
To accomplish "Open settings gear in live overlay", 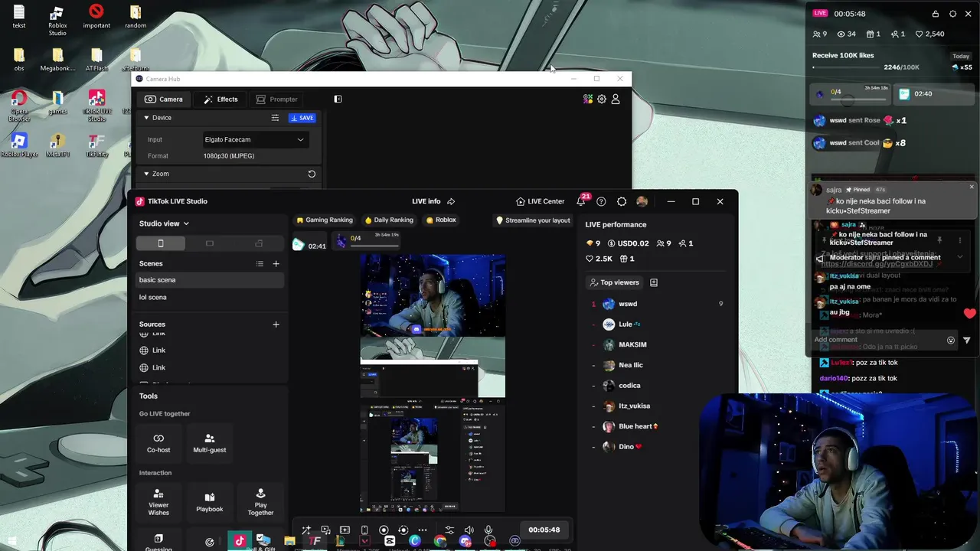I will pyautogui.click(x=952, y=14).
